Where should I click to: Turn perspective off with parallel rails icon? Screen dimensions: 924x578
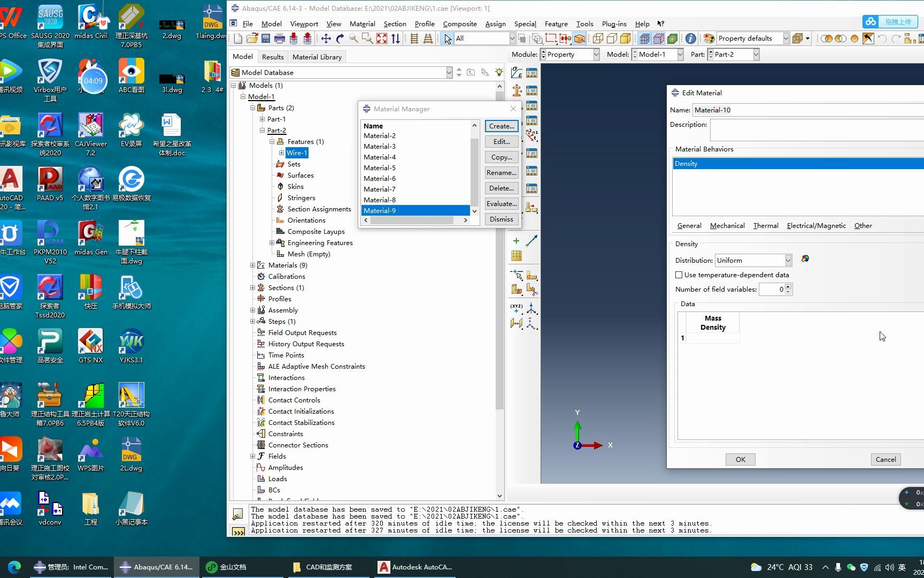click(414, 39)
